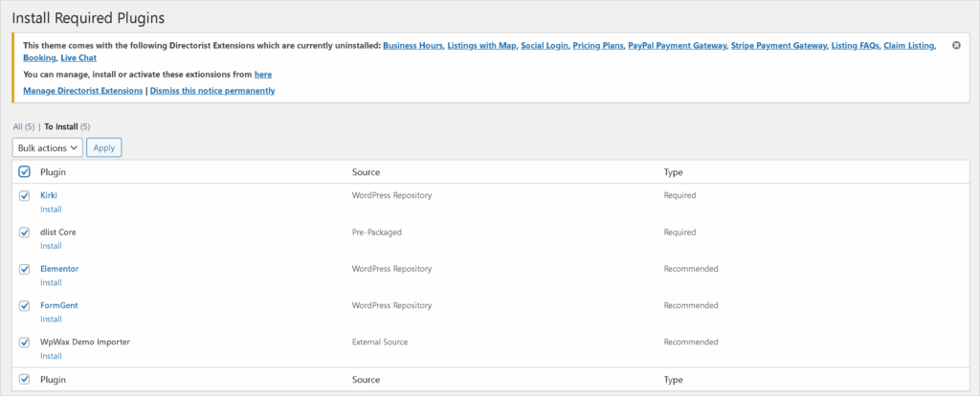980x396 pixels.
Task: Toggle the Elementor plugin checkbox
Action: click(25, 269)
